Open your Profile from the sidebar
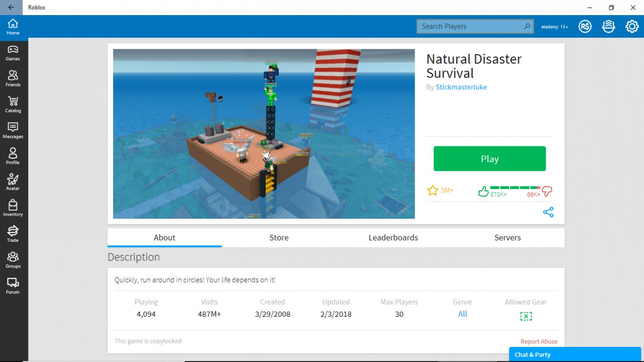The width and height of the screenshot is (644, 362). point(13,156)
